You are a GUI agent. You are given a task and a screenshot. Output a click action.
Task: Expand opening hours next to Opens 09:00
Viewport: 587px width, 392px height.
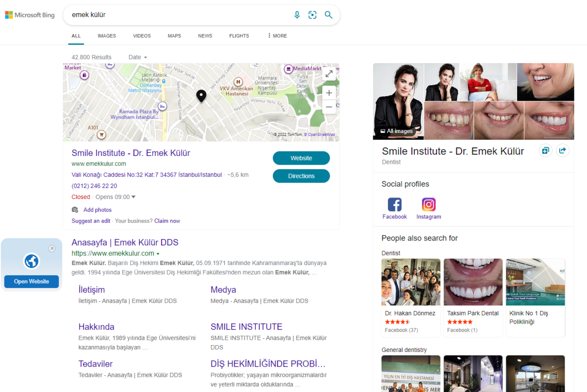pyautogui.click(x=134, y=197)
